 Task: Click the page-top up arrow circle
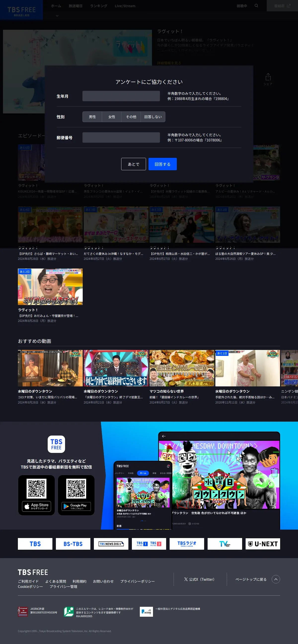pyautogui.click(x=276, y=579)
